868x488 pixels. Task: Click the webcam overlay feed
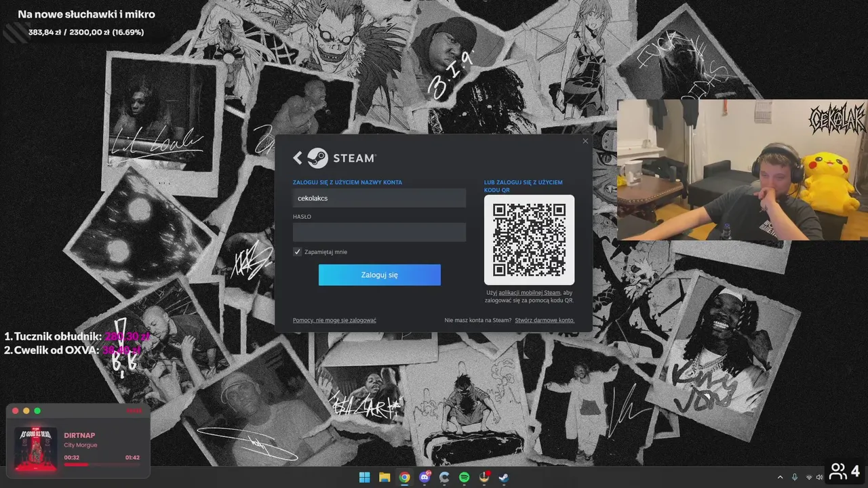click(743, 170)
